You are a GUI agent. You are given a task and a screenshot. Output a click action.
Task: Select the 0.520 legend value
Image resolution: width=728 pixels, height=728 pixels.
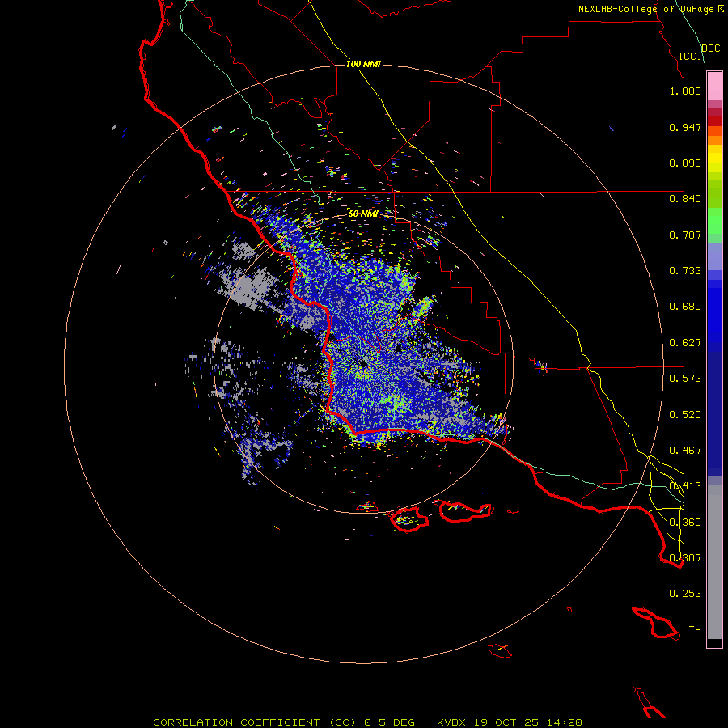click(x=685, y=415)
